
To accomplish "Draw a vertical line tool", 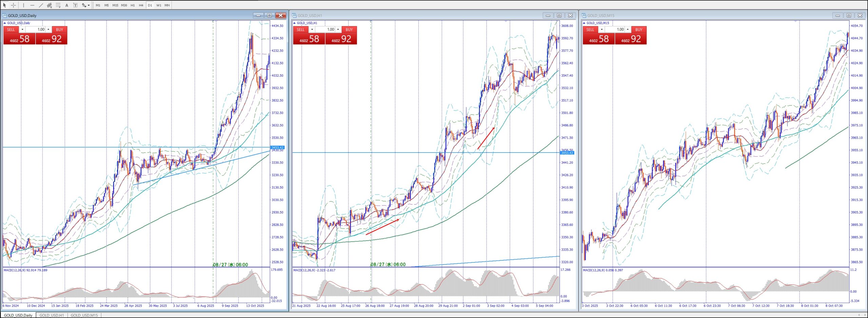I will [x=23, y=5].
